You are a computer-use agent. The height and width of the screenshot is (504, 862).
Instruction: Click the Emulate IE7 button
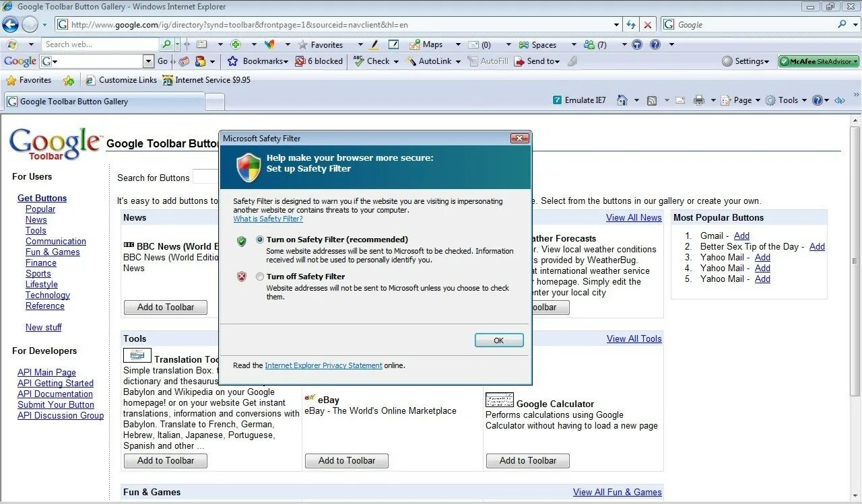click(x=578, y=100)
